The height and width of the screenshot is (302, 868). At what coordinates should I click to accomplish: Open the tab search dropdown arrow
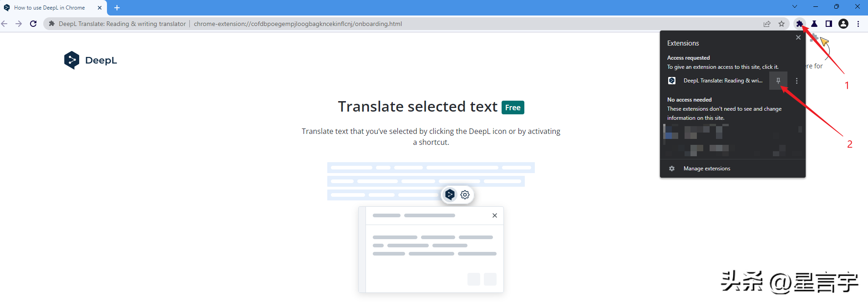click(795, 6)
